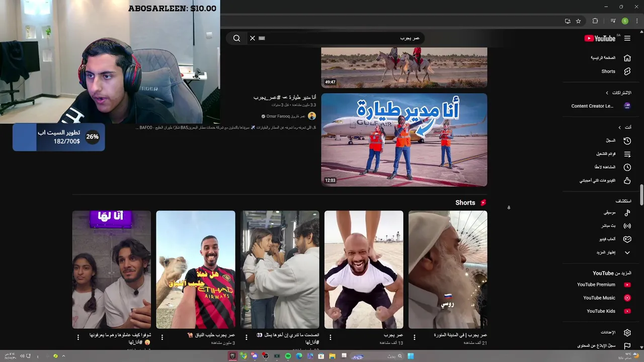Image resolution: width=644 pixels, height=362 pixels.
Task: Open options for the 13K views short
Action: click(330, 337)
